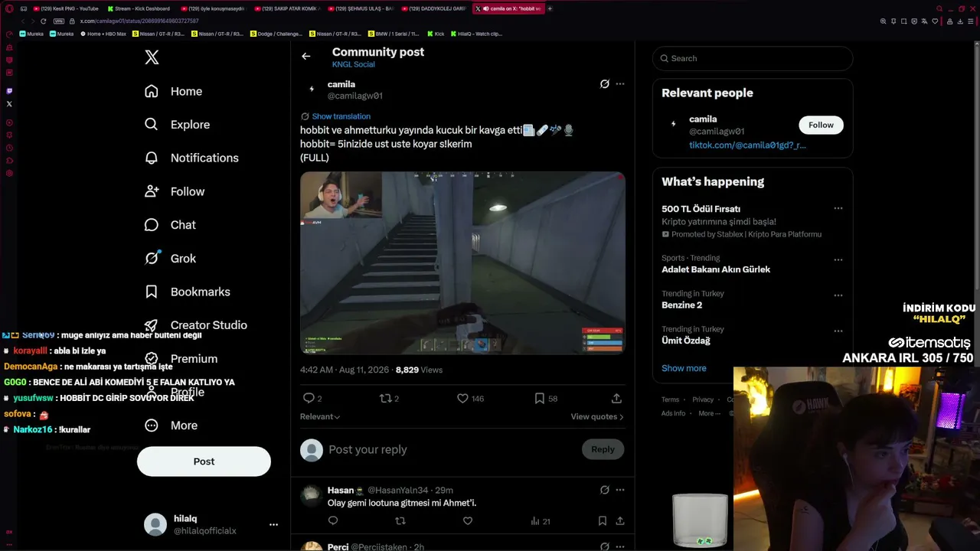980x551 pixels.
Task: Open the HilalQ - Watch clip bookmark
Action: tap(476, 34)
